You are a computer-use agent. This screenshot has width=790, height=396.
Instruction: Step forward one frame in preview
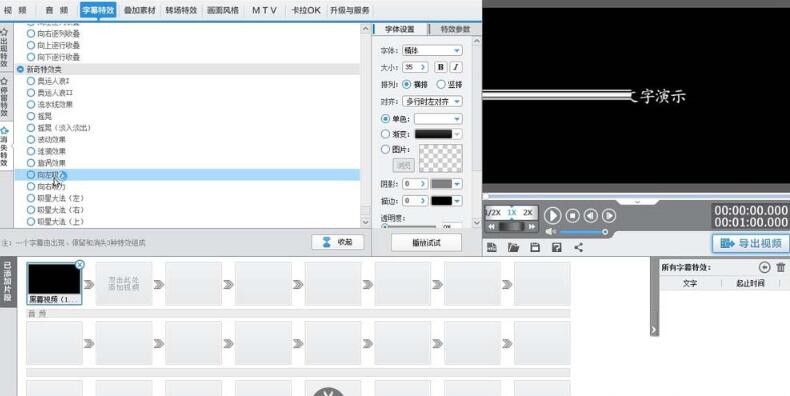click(609, 216)
